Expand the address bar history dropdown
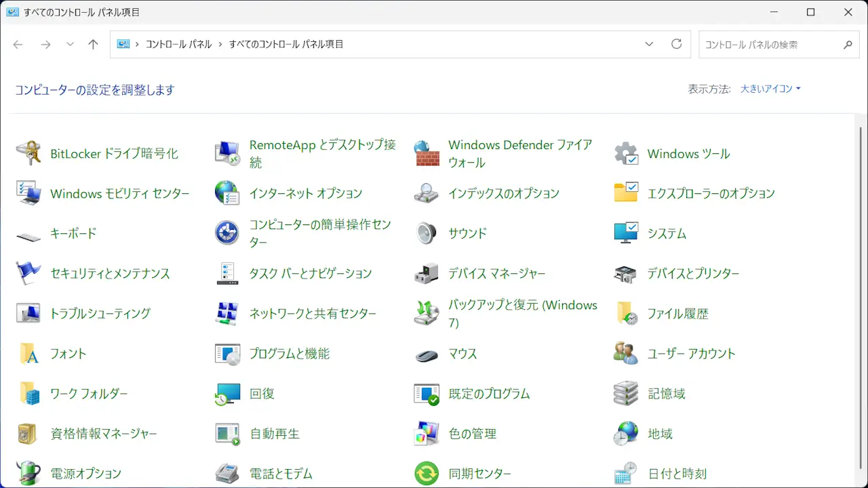 (649, 44)
